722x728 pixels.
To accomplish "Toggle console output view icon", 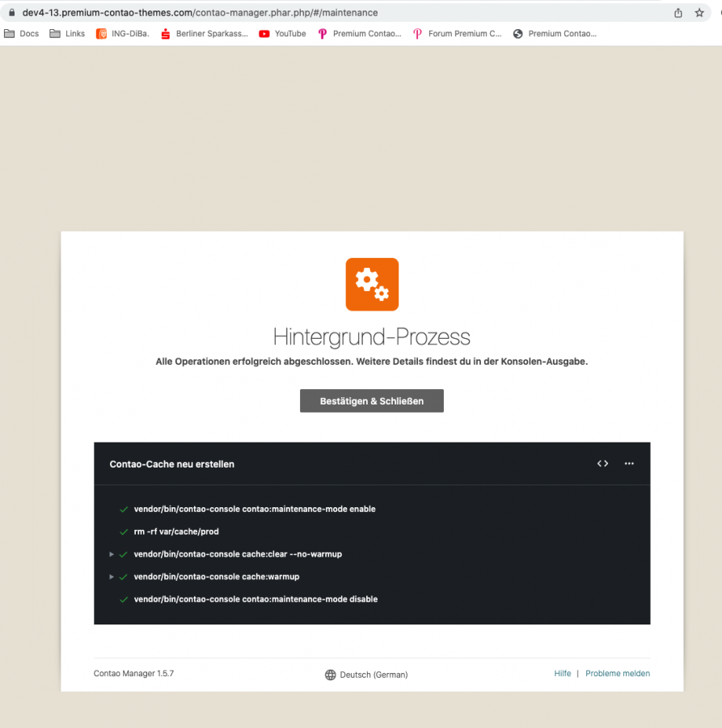I will click(x=602, y=463).
